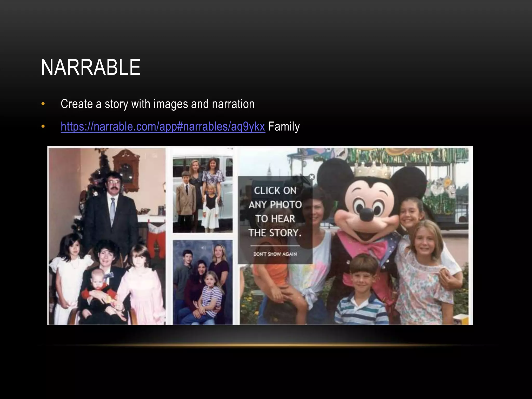
Task: Click 'CLICK ON ANY PHOTO TO HEAR THE STORY.'
Action: [275, 212]
